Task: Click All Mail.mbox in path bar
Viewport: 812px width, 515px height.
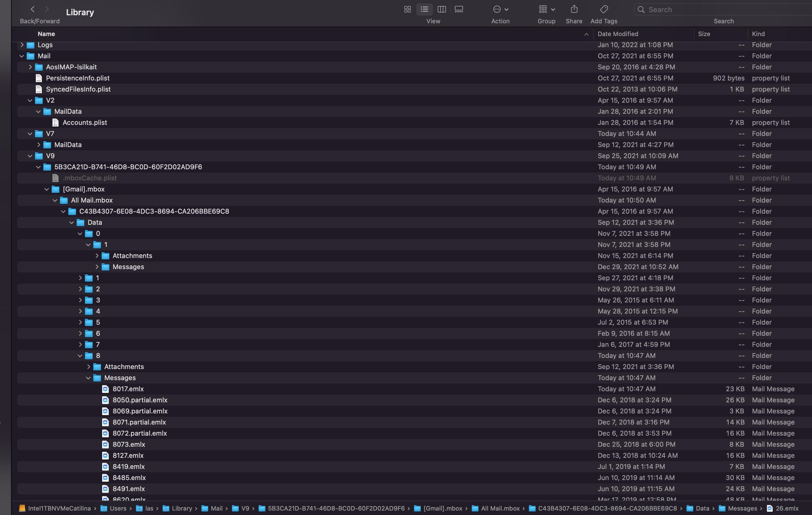Action: (x=500, y=508)
